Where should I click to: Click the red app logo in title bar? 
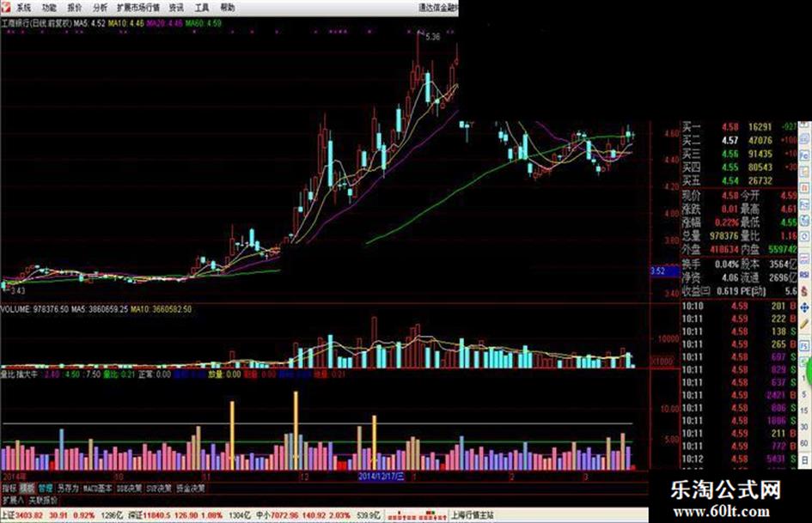(6, 7)
